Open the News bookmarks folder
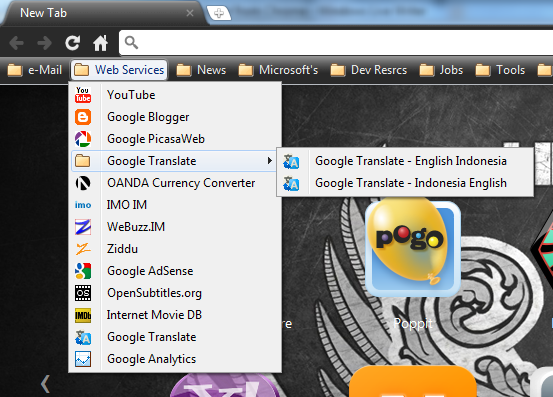The height and width of the screenshot is (397, 553). tap(201, 70)
